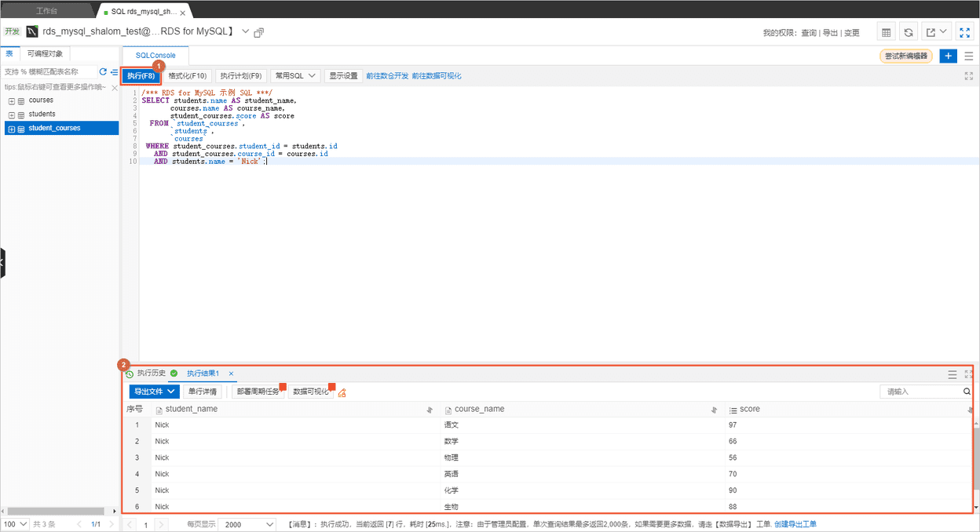
Task: Select the courses table
Action: click(x=41, y=100)
